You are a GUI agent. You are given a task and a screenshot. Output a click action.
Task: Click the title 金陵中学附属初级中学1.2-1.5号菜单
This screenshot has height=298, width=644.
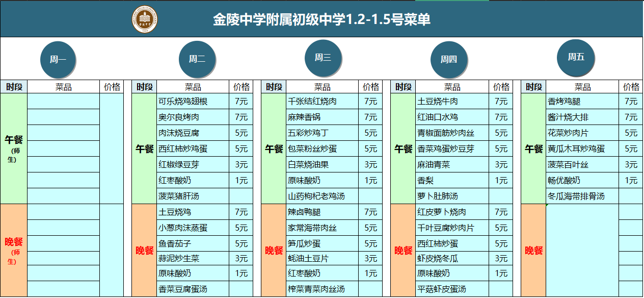coord(321,20)
